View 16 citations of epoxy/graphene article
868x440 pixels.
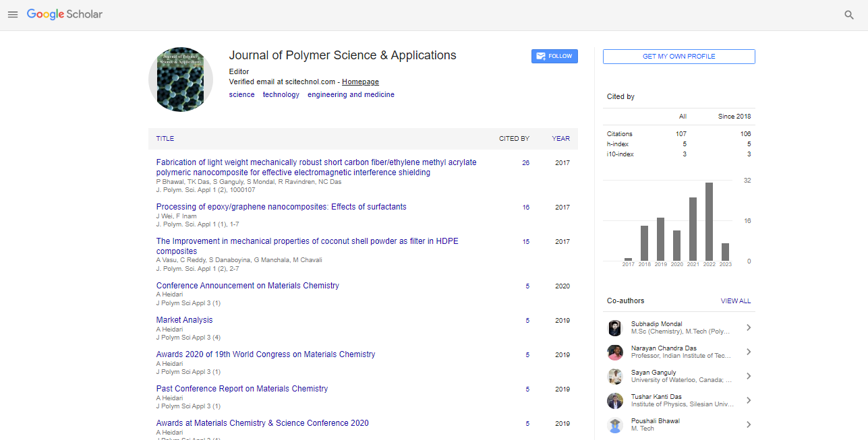click(x=526, y=208)
